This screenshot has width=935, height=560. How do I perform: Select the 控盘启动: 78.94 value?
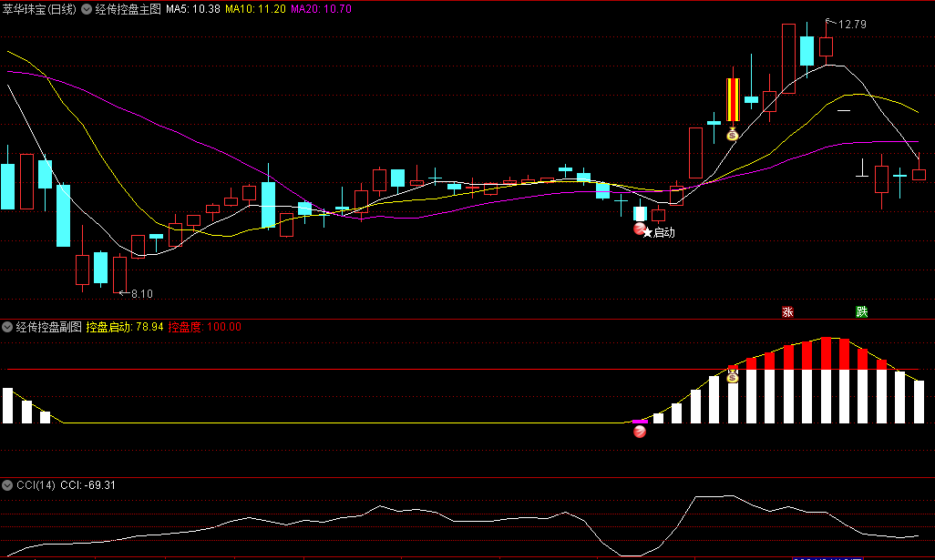click(125, 327)
